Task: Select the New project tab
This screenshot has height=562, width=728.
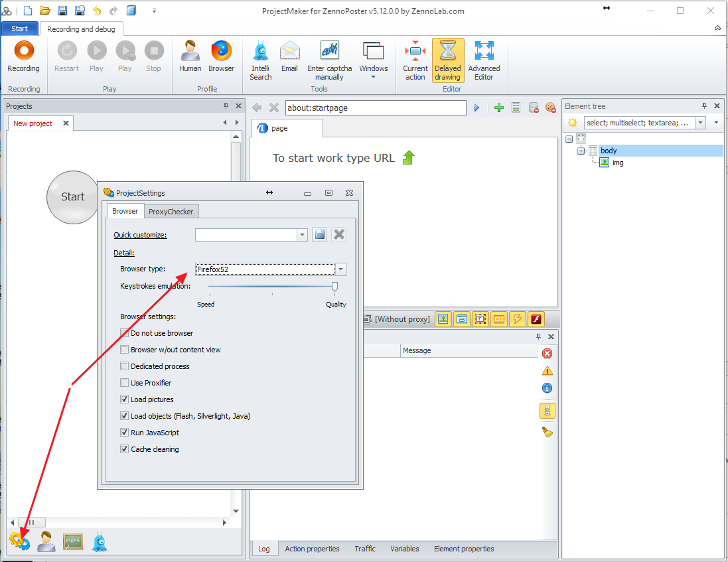Action: click(33, 123)
